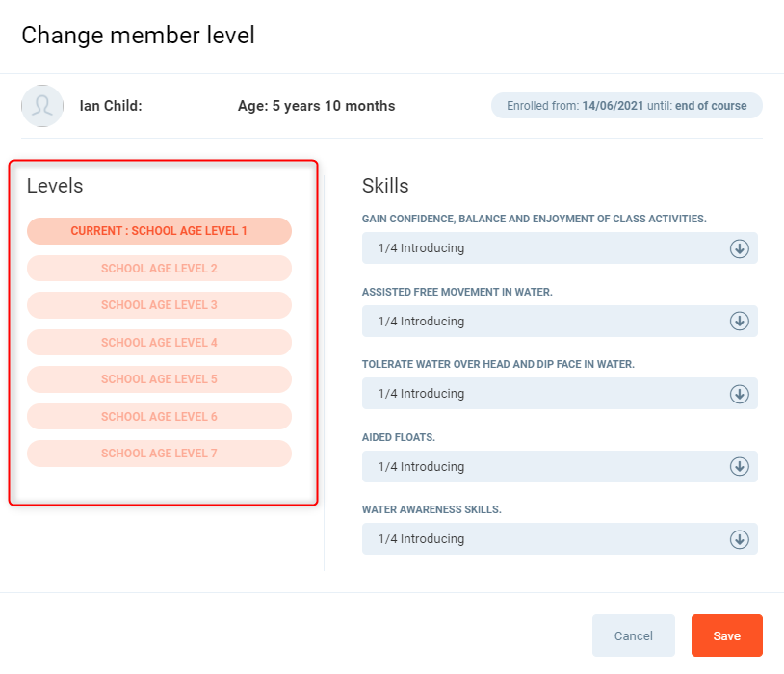Select the current School Age Level 1
Image resolution: width=784 pixels, height=674 pixels.
pos(159,231)
